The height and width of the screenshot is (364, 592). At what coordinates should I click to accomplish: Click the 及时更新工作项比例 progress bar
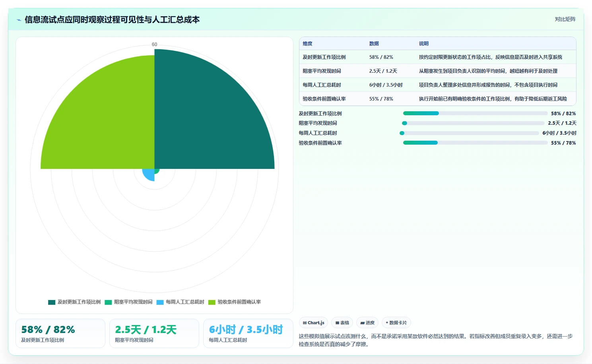click(476, 113)
